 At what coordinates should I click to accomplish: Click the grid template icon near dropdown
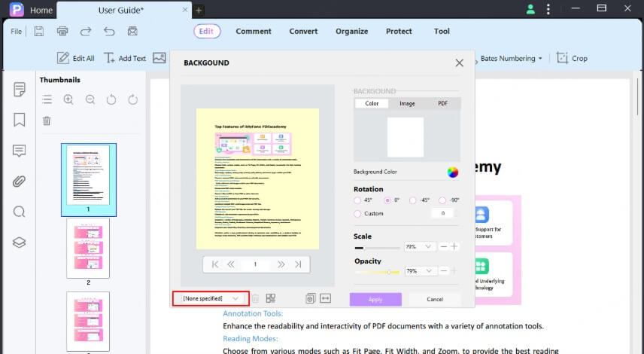[x=271, y=298]
